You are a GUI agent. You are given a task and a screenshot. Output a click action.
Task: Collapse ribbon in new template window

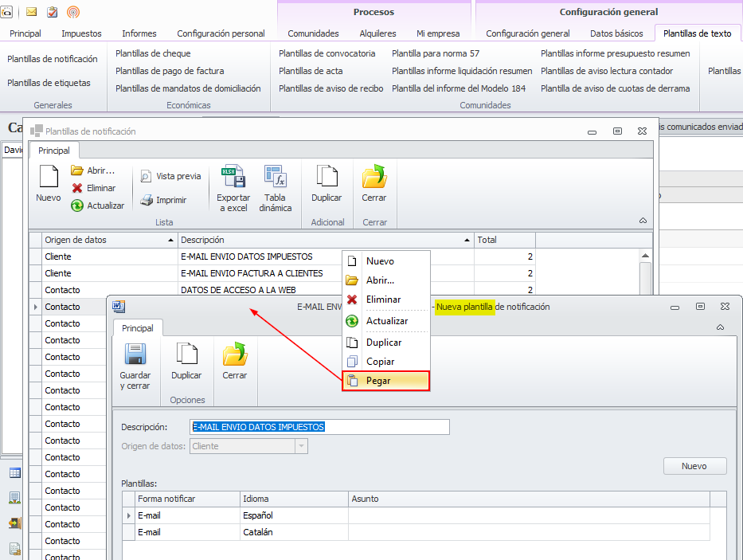[x=721, y=327]
